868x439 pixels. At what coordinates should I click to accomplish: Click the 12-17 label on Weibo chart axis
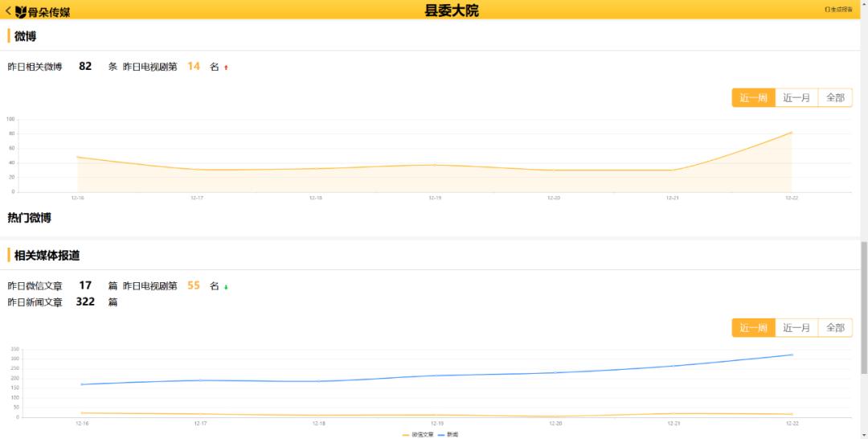point(197,198)
